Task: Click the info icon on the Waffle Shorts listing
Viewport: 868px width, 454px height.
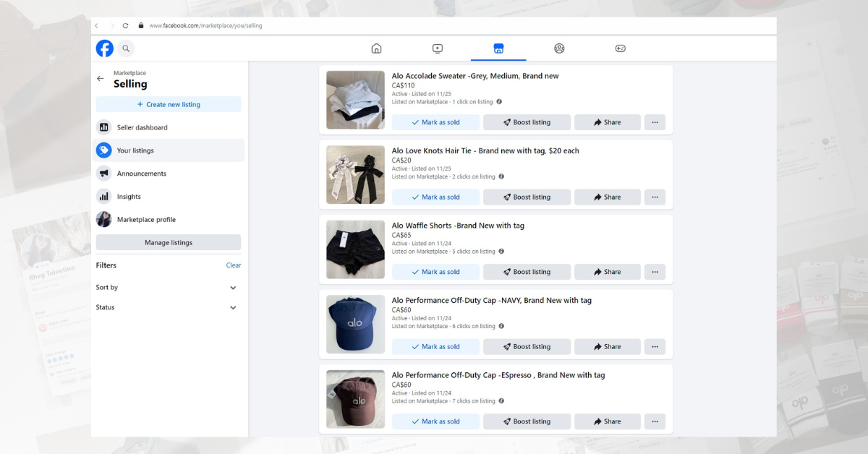Action: (x=501, y=252)
